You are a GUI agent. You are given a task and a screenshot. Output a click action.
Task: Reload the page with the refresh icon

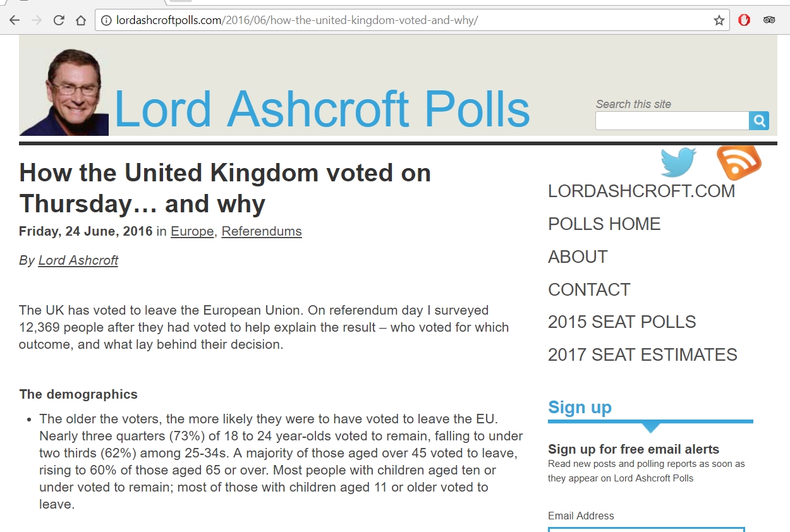(x=59, y=20)
